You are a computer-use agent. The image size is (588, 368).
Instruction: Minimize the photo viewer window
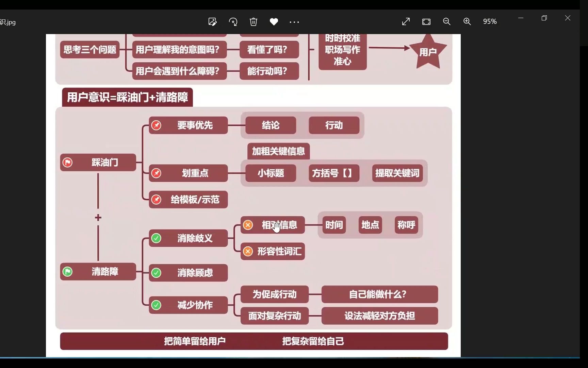click(x=521, y=18)
